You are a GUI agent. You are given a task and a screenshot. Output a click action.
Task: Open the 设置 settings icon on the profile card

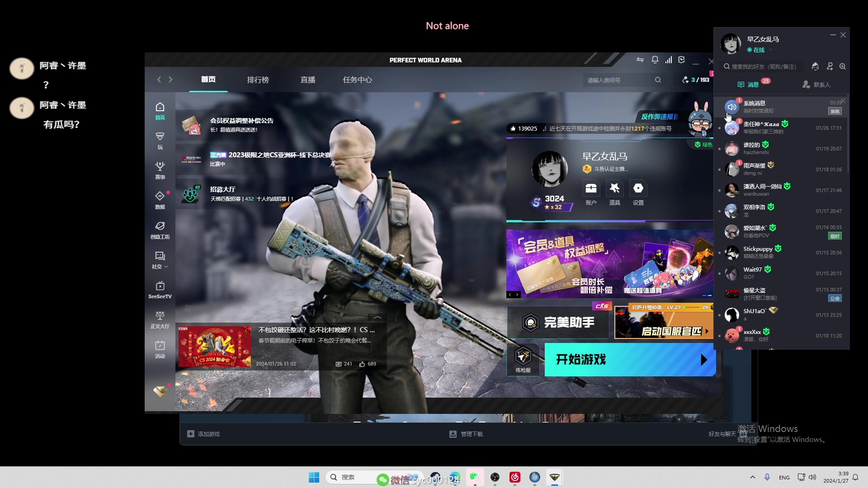(638, 188)
